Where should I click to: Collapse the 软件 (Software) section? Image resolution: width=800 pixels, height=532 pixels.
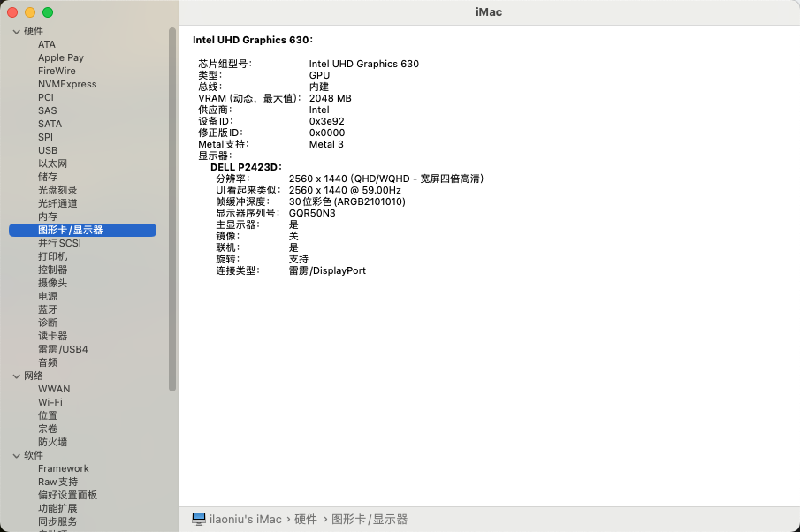(16, 455)
